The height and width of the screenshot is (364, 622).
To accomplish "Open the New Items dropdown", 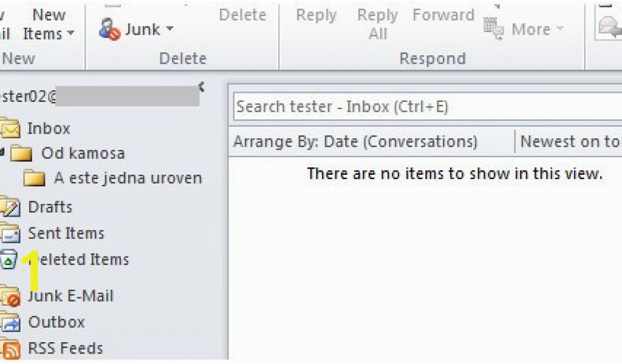I will click(x=49, y=24).
